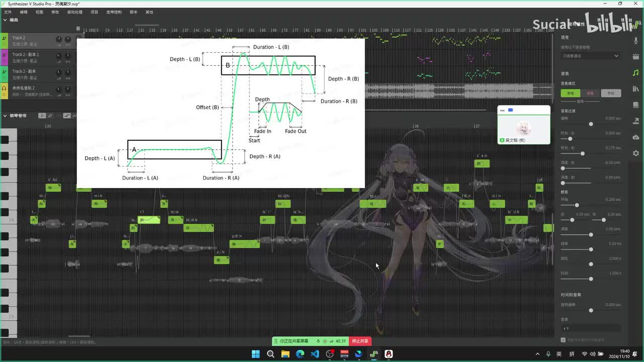Click the Windows Start button

pos(256,354)
